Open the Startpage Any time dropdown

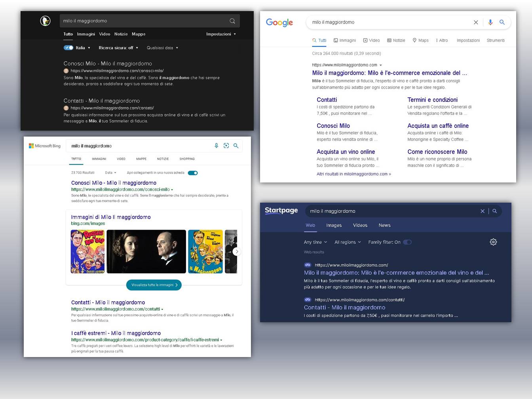point(315,242)
